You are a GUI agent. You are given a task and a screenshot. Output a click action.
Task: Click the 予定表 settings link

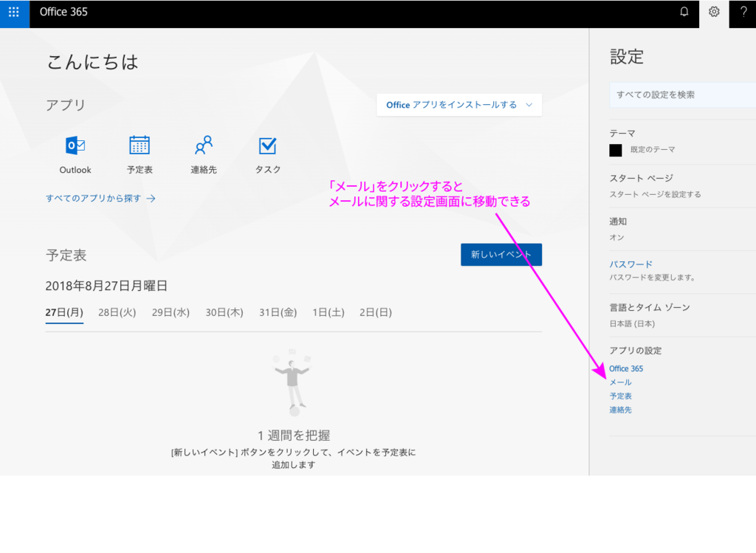[x=620, y=396]
